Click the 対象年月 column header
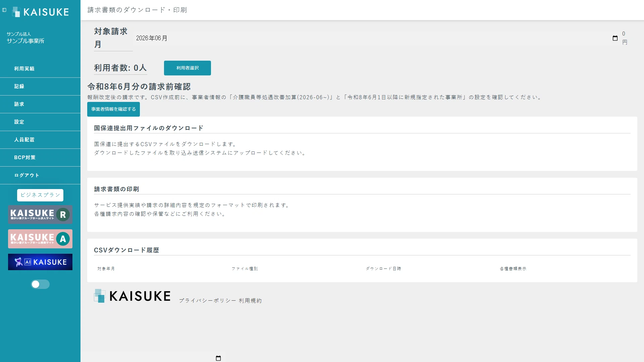644x362 pixels. (x=106, y=269)
